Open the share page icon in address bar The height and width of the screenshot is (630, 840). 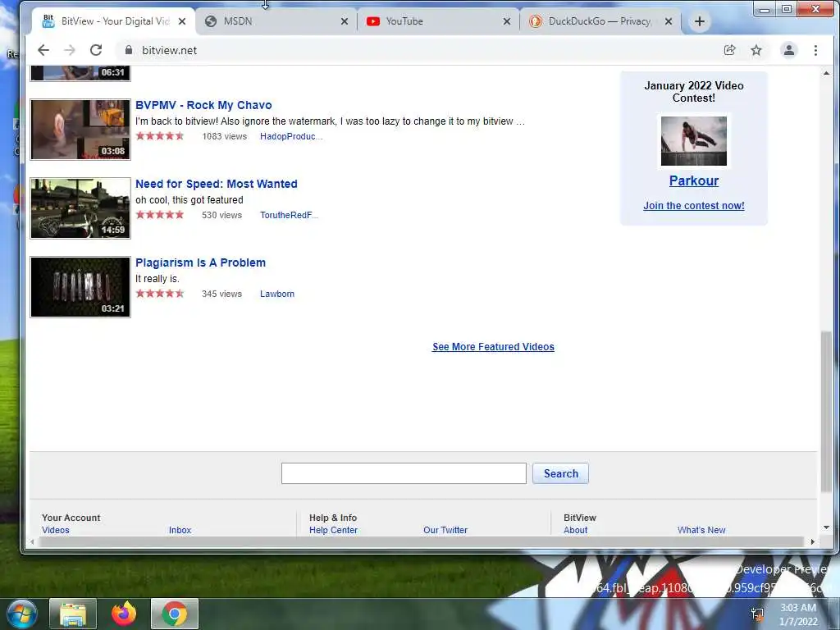pyautogui.click(x=729, y=50)
